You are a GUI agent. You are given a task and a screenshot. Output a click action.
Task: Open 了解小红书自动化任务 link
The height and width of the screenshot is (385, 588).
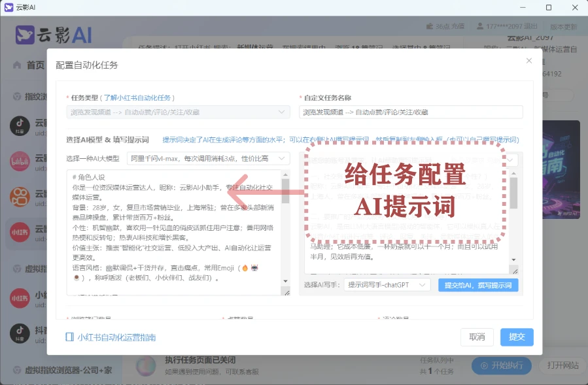coord(138,97)
